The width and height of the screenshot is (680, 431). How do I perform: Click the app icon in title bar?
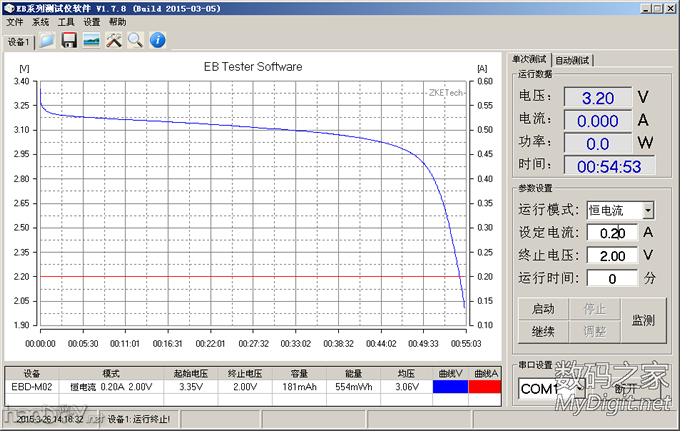coord(9,7)
